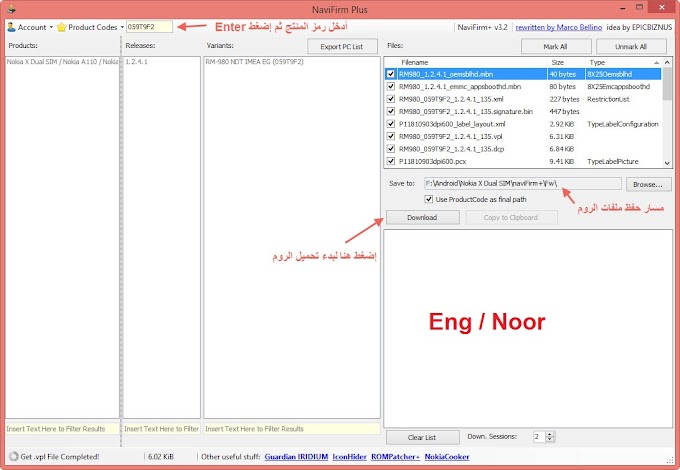The height and width of the screenshot is (470, 680).
Task: Click the NaviFirm app icon in title bar
Action: 11,9
